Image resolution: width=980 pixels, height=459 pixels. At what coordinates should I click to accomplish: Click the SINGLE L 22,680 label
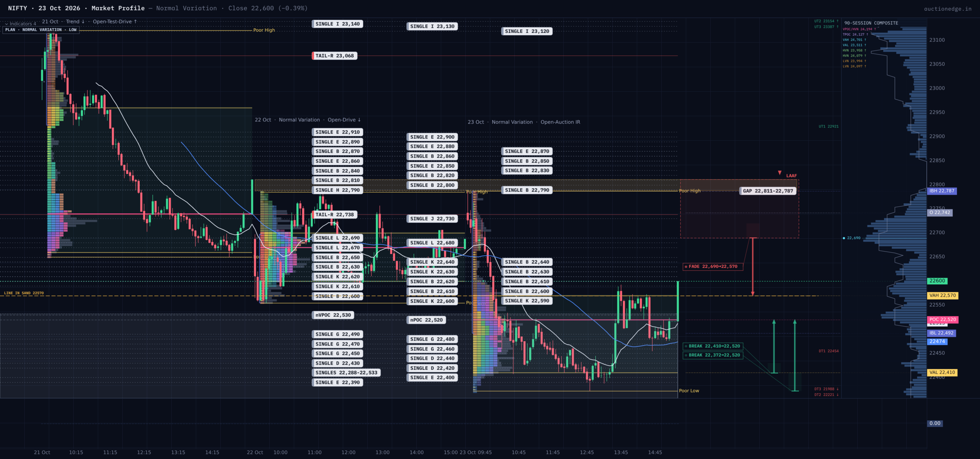point(432,243)
